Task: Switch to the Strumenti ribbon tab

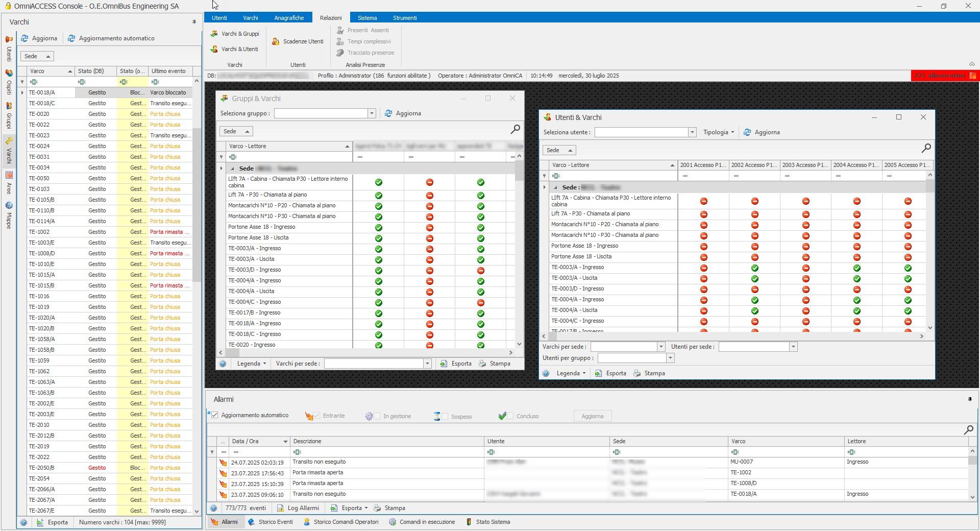Action: 405,18
